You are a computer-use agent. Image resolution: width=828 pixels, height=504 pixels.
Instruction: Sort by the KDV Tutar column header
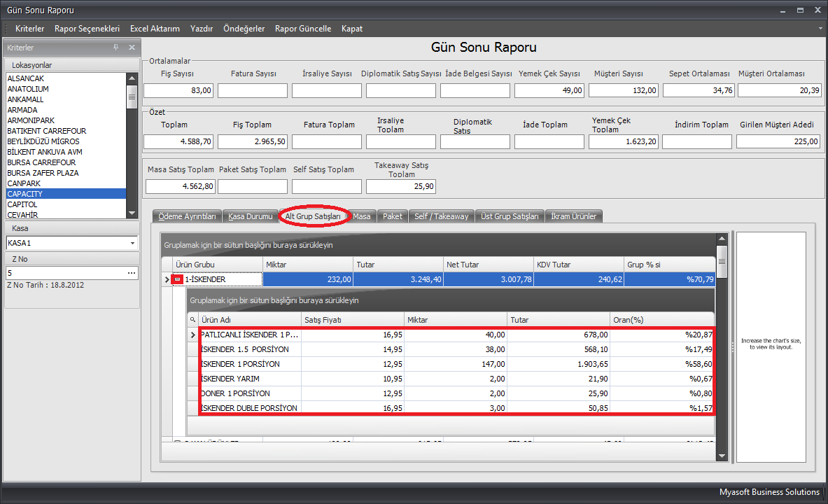point(579,264)
